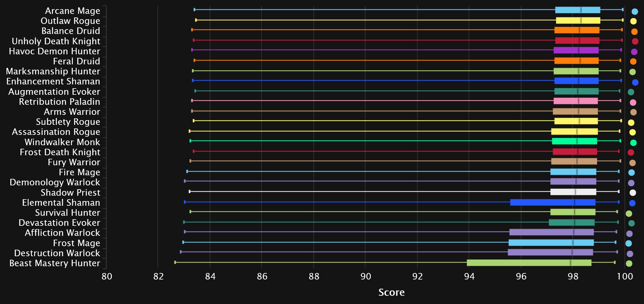Select the Unholy Death Knight label

tap(56, 41)
